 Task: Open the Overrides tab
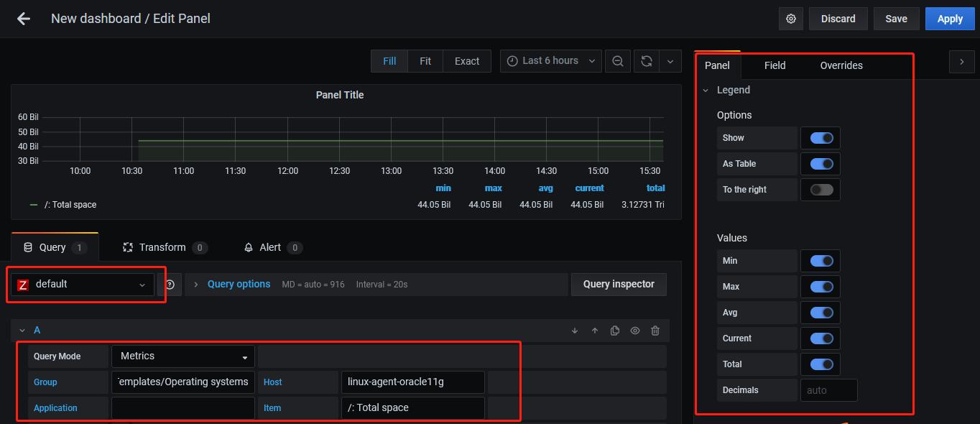point(841,65)
